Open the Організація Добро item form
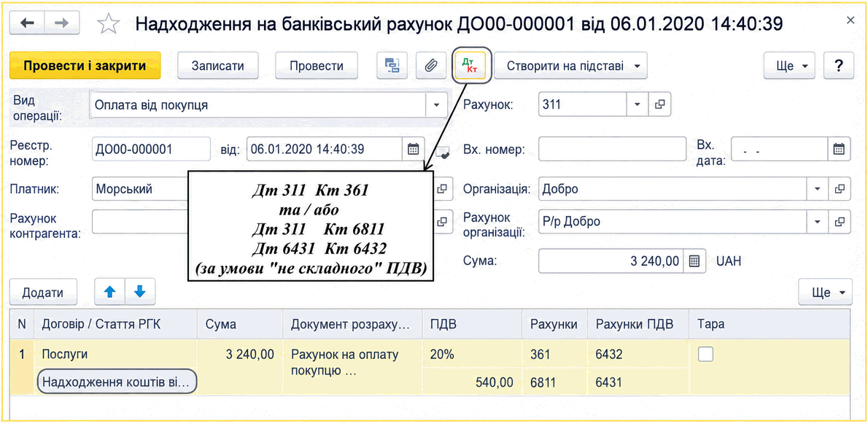The width and height of the screenshot is (868, 424). 840,189
